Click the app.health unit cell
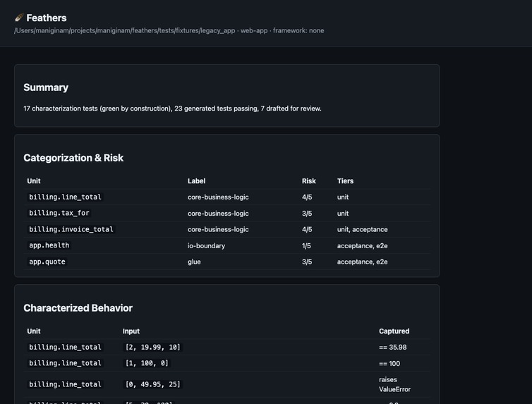Screen dimensions: 532x404 click(x=49, y=245)
